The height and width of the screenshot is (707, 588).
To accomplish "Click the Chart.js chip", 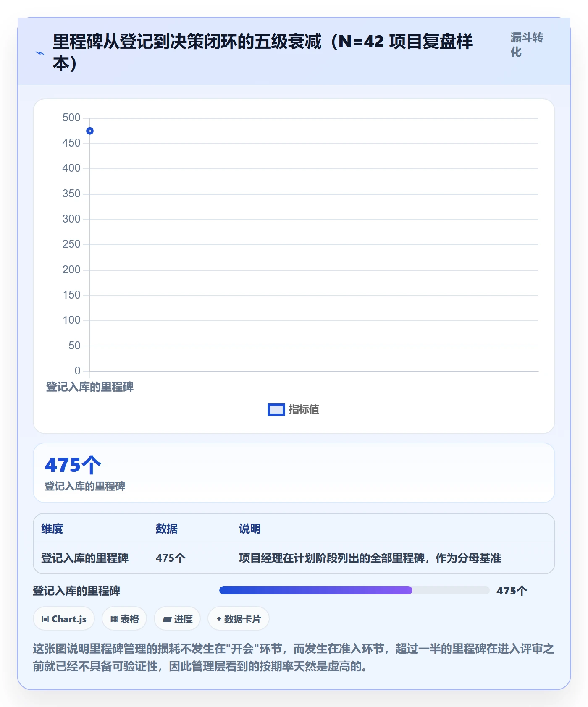I will pos(64,619).
